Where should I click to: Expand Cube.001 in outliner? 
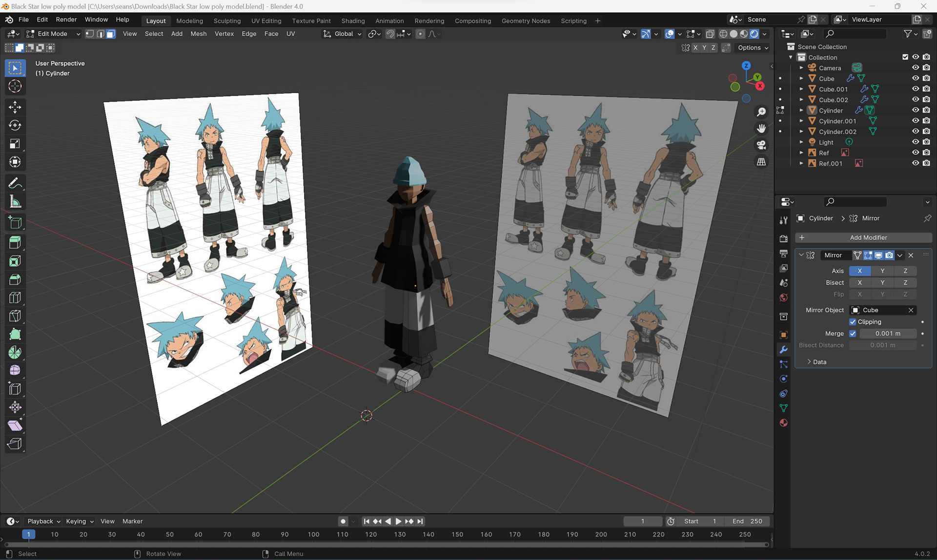point(801,89)
